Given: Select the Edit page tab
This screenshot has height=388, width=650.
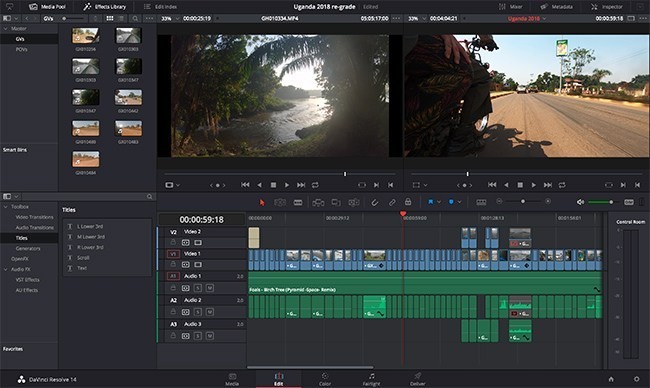Looking at the screenshot, I should pyautogui.click(x=279, y=379).
